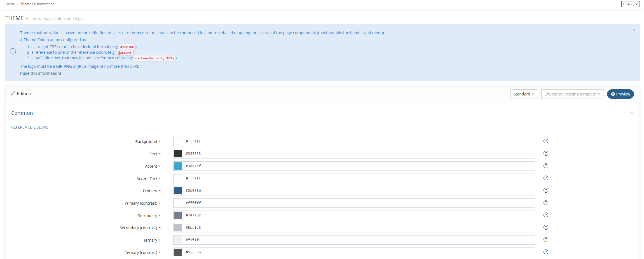Click help icon for Ternary (contrast)
The height and width of the screenshot is (259, 644).
click(x=545, y=252)
